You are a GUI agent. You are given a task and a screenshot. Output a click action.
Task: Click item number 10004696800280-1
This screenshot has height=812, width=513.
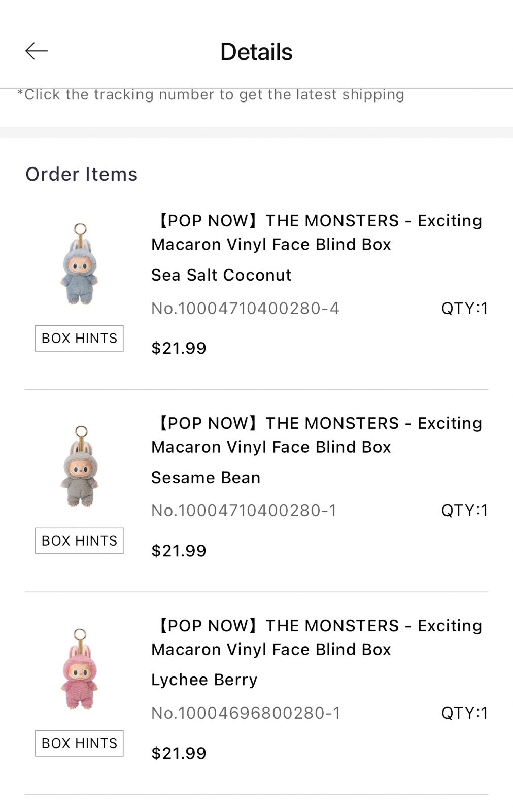point(246,713)
